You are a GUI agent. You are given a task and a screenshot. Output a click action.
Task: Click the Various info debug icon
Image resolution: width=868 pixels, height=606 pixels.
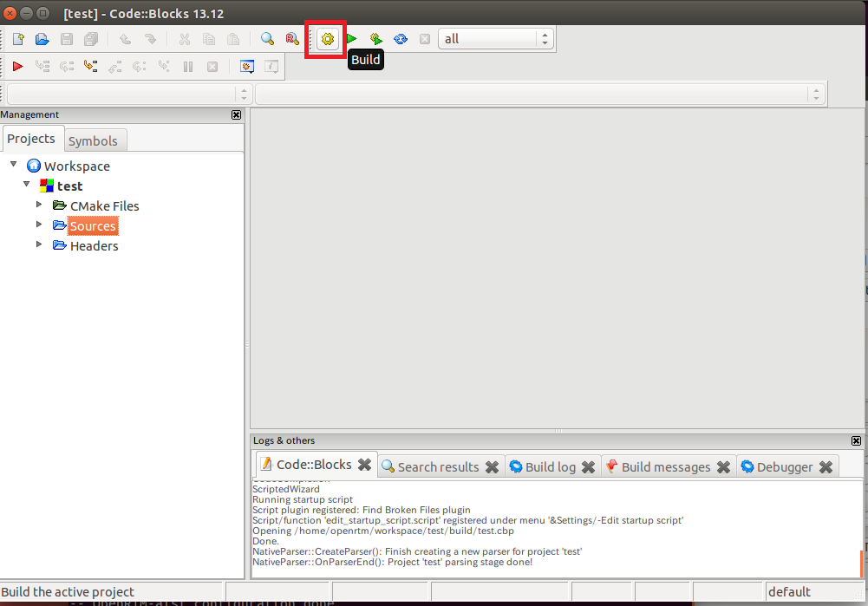(271, 67)
